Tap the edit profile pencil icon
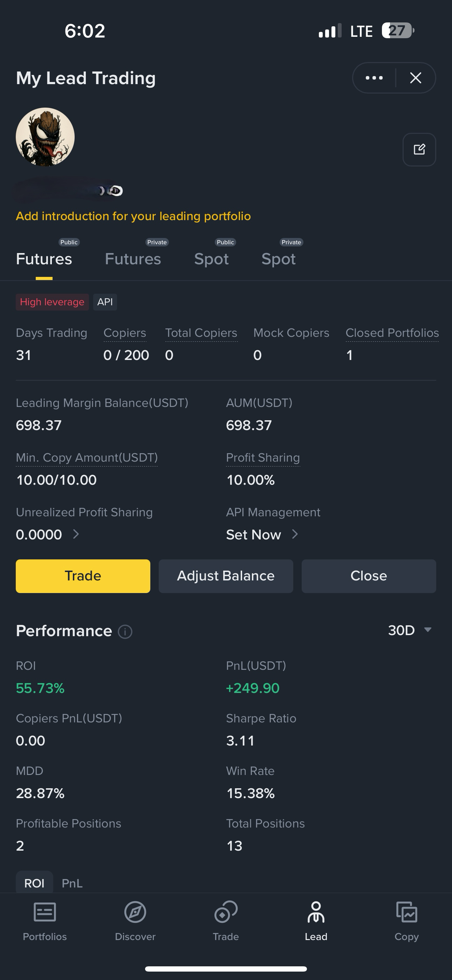This screenshot has height=980, width=452. pos(419,150)
